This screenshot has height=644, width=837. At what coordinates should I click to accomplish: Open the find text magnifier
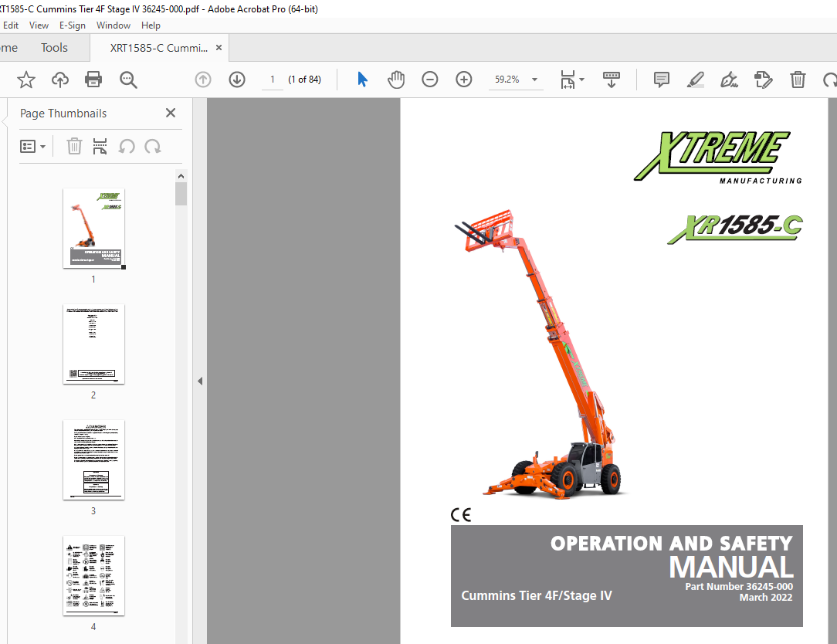click(x=128, y=80)
